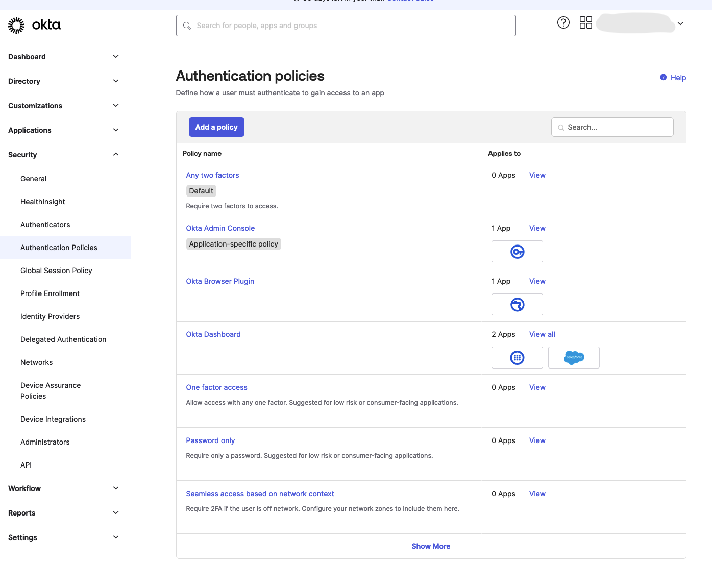The image size is (712, 588).
Task: Expand the Dashboard menu section
Action: 116,57
